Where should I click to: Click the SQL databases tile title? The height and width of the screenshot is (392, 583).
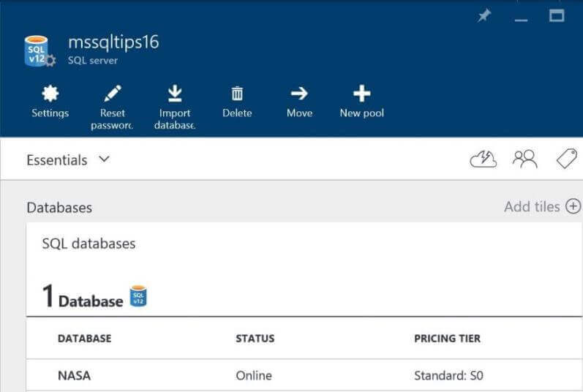click(89, 244)
